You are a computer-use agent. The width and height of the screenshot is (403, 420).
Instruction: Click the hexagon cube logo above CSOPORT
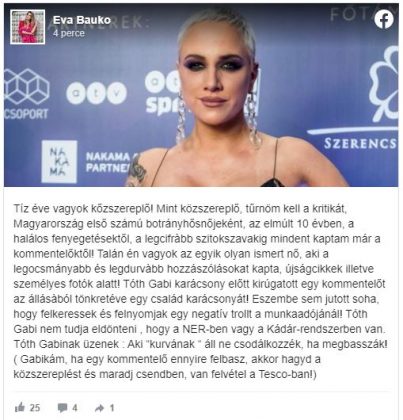click(26, 86)
